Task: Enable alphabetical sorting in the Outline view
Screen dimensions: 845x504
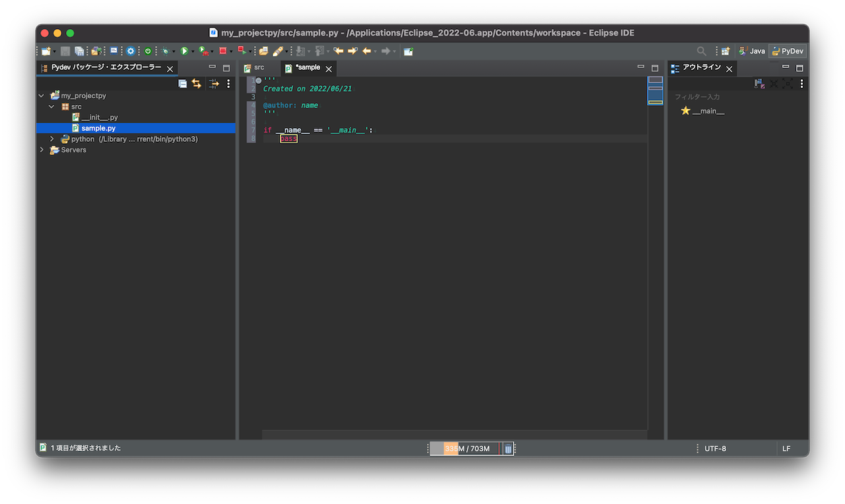Action: (759, 83)
